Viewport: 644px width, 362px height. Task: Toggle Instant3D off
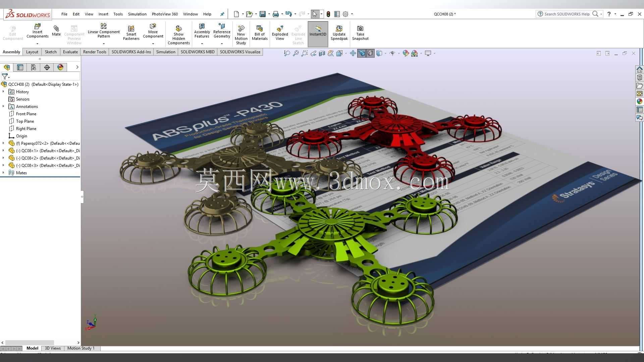pyautogui.click(x=318, y=34)
